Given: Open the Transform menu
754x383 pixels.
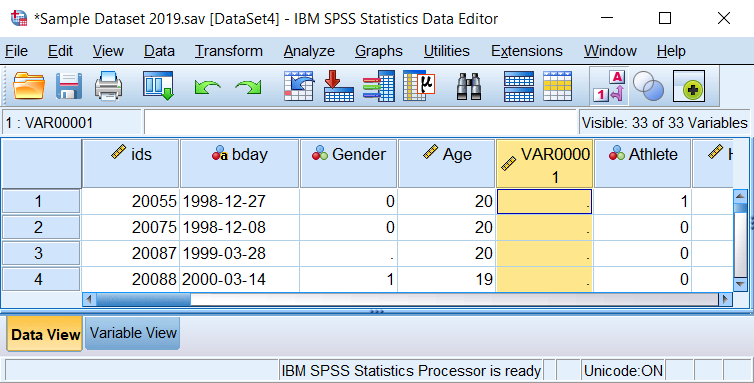Looking at the screenshot, I should [229, 51].
